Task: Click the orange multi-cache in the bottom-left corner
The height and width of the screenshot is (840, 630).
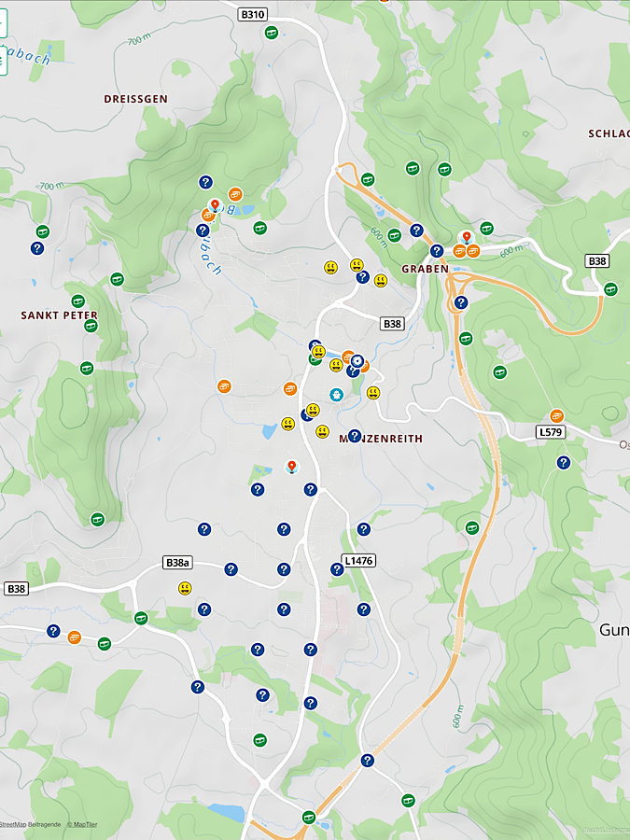Action: click(x=75, y=637)
